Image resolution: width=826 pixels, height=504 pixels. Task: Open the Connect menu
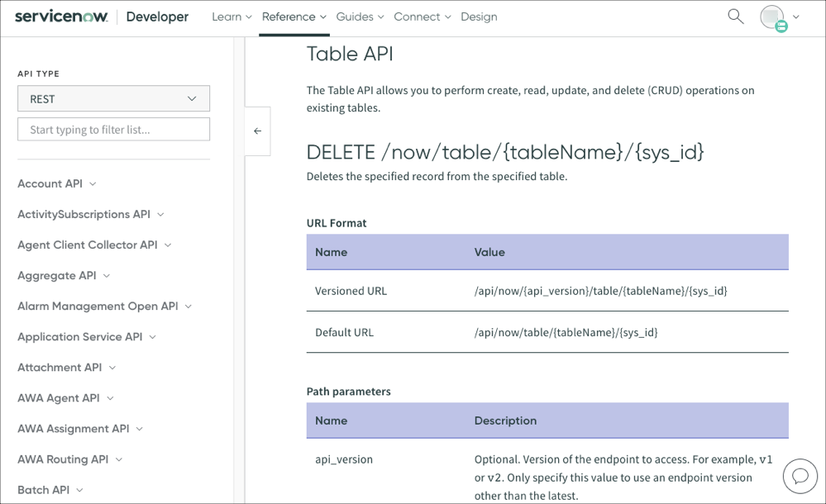coord(417,16)
